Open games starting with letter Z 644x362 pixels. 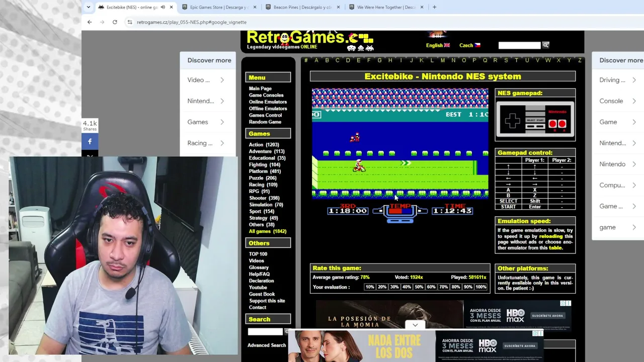tap(580, 60)
